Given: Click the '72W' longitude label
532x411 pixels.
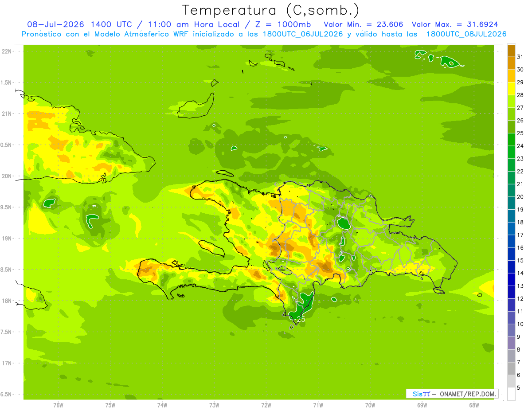Looking at the screenshot, I should coord(266,405).
